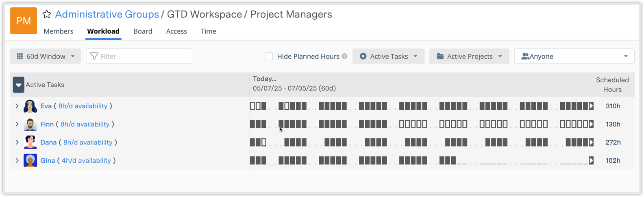644x197 pixels.
Task: Click the favorite star icon
Action: 47,14
